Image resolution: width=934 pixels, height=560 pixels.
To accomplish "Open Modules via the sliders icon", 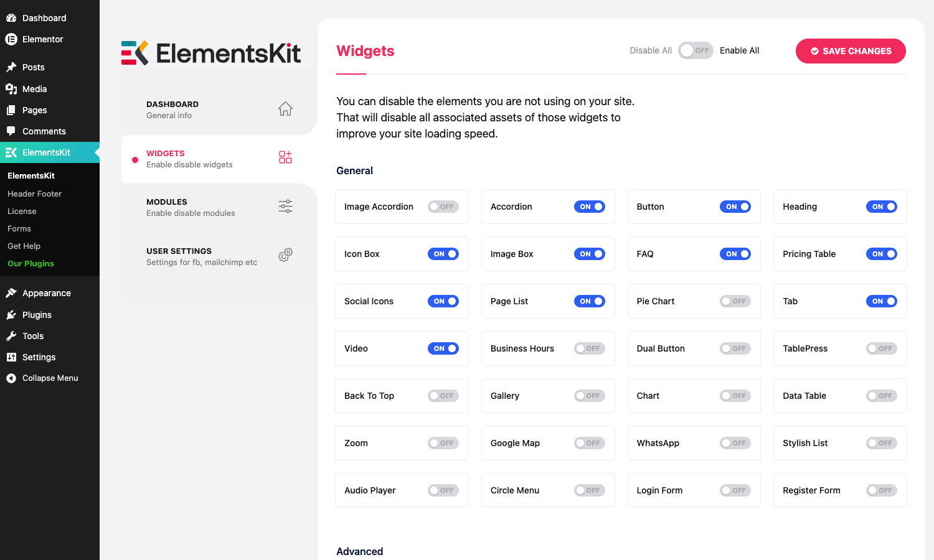I will [285, 206].
